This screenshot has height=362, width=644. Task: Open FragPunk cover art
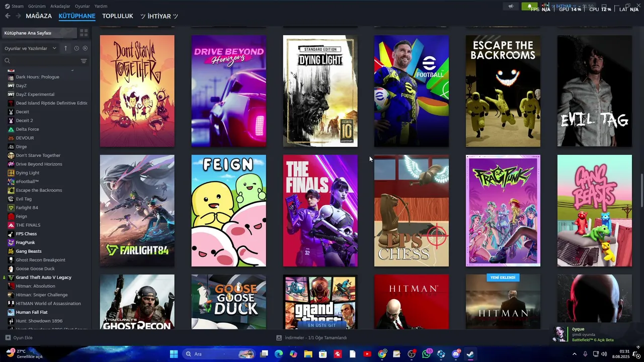click(x=503, y=211)
